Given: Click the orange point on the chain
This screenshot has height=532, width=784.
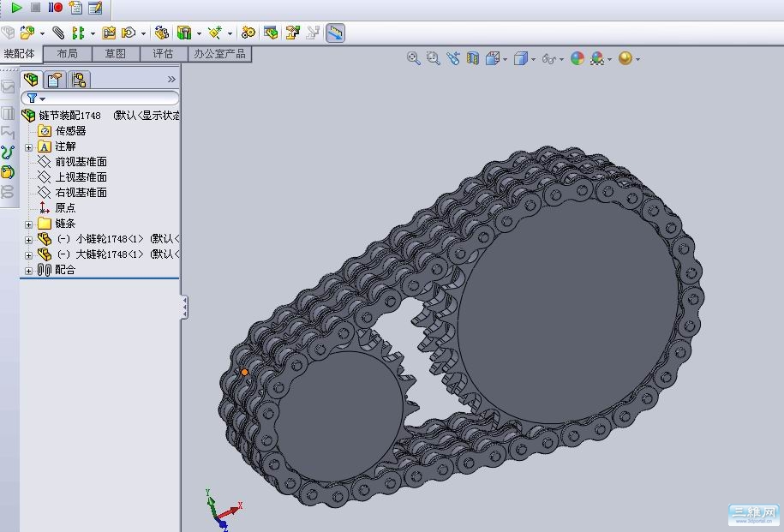Looking at the screenshot, I should (x=244, y=372).
